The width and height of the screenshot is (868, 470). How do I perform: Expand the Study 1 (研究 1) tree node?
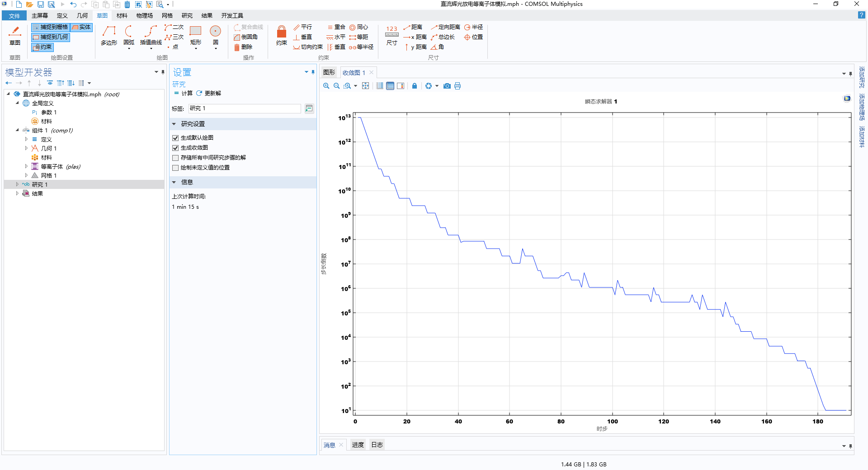(17, 184)
